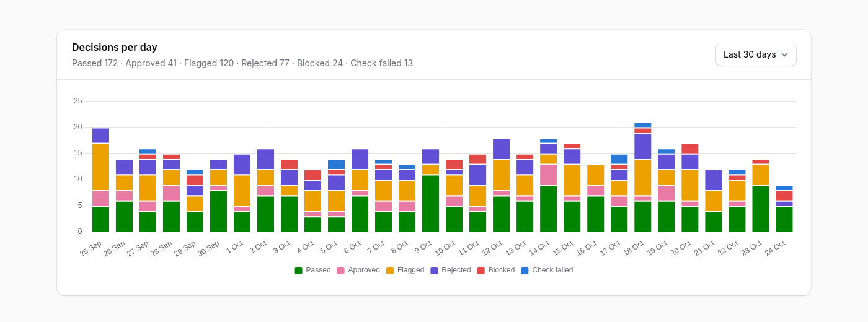868x322 pixels.
Task: Select the 22 Oct stacked bar
Action: pos(737,201)
